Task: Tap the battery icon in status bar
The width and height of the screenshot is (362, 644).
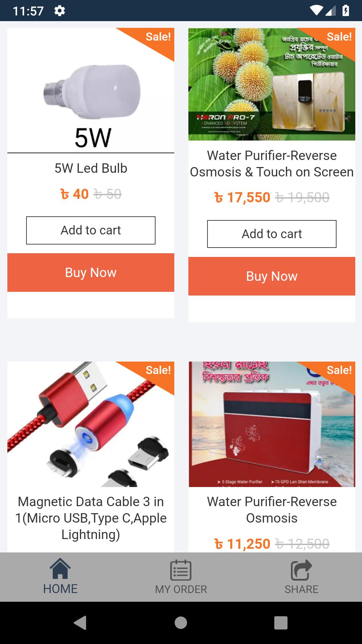Action: [x=346, y=11]
